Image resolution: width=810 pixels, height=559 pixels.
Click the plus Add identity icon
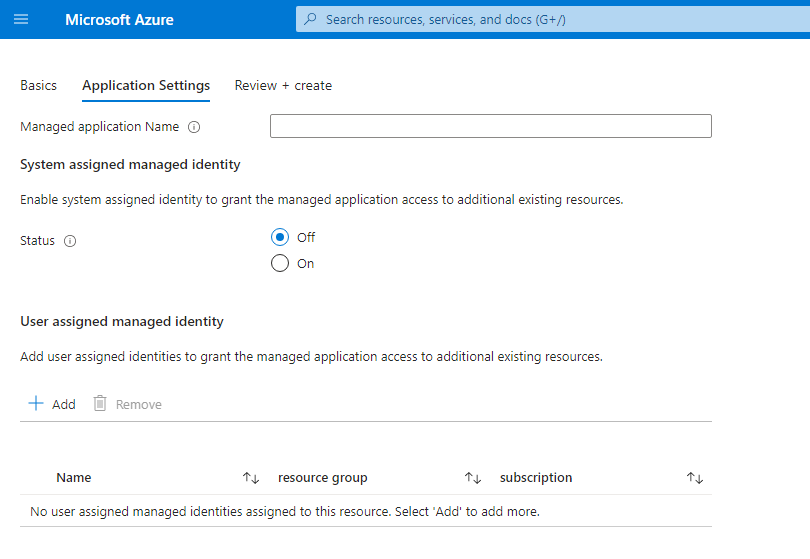click(36, 404)
